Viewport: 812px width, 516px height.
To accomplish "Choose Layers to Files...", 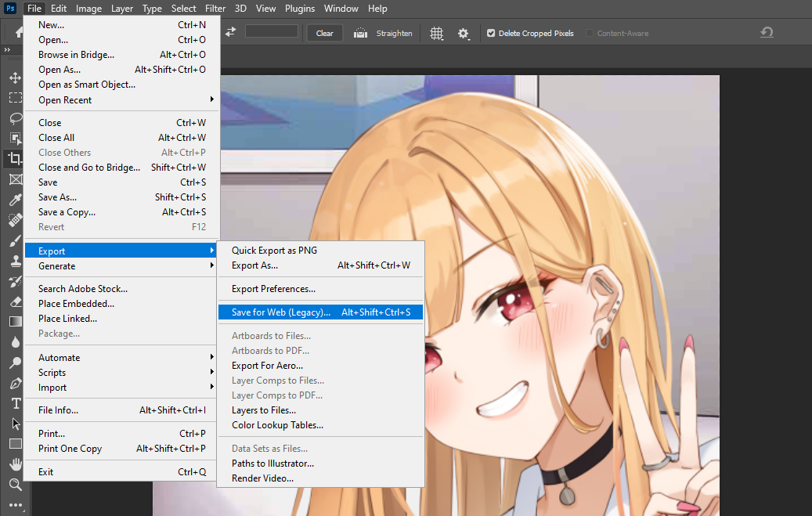I will point(320,410).
